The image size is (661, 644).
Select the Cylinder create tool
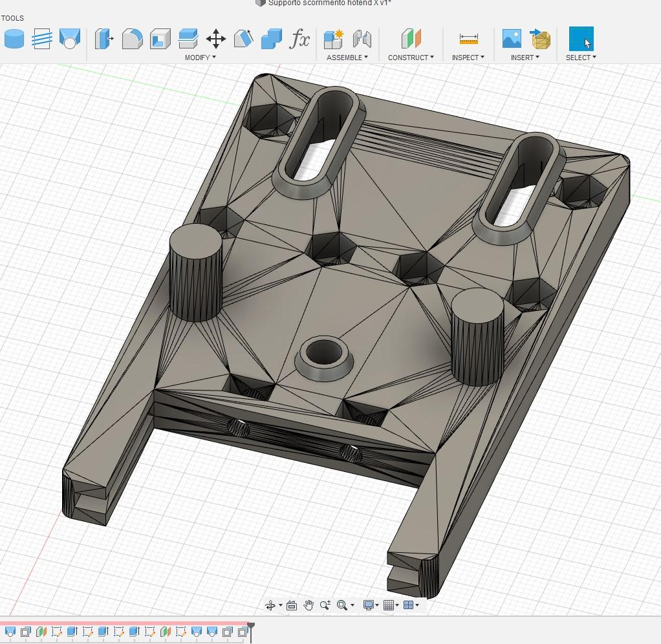pyautogui.click(x=14, y=39)
